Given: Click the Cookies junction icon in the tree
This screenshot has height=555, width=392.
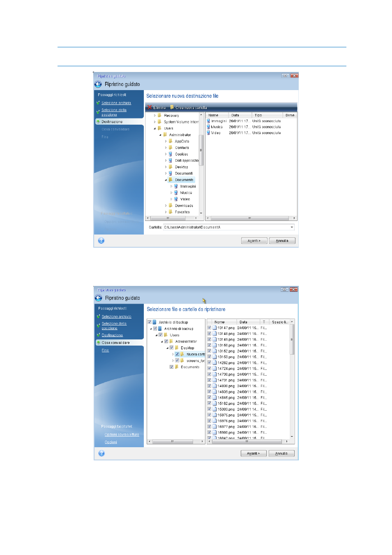Looking at the screenshot, I should 171,154.
